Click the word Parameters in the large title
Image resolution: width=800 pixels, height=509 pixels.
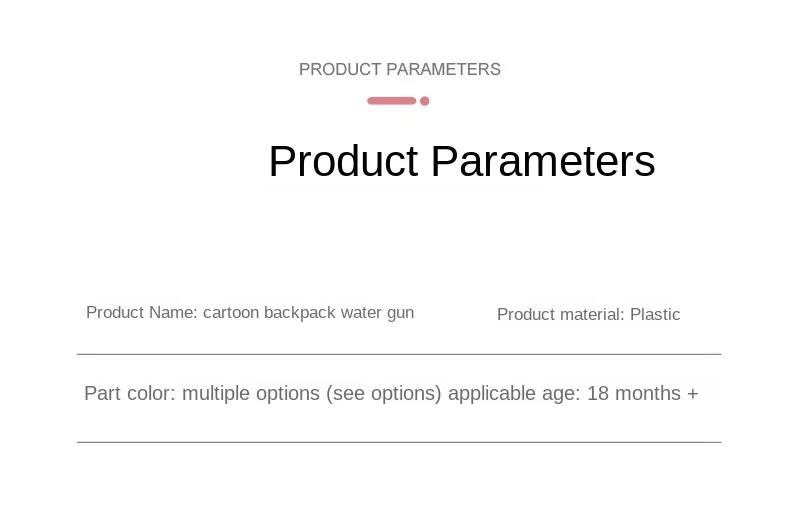(543, 161)
